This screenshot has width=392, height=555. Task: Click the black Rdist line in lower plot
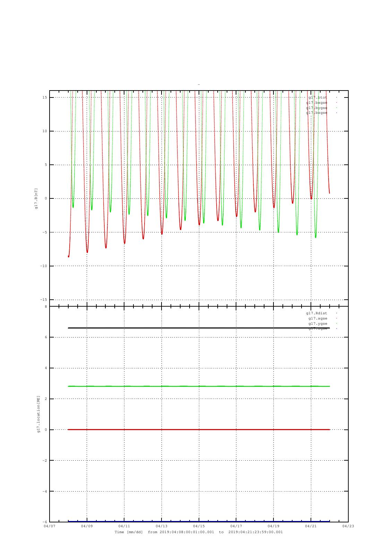[x=199, y=328]
